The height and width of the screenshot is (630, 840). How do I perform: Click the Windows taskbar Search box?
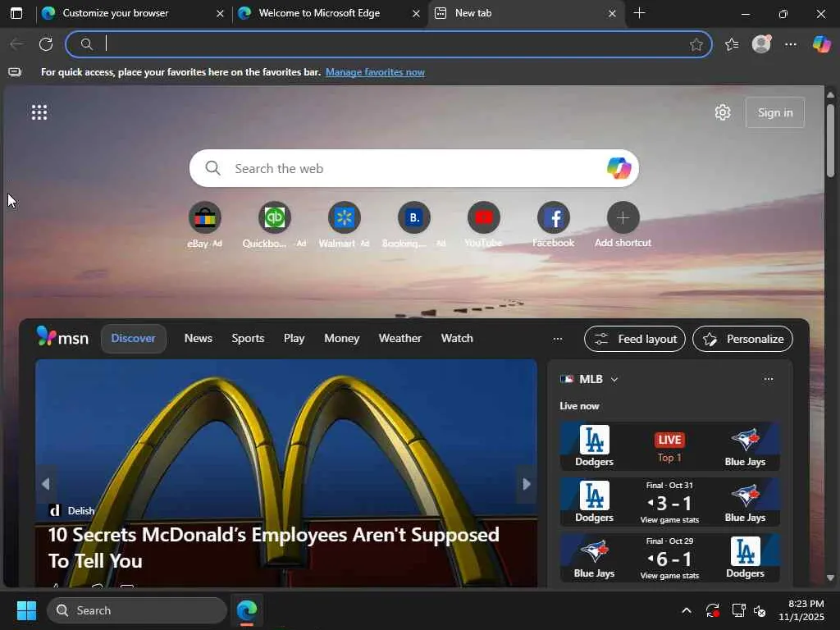click(x=137, y=610)
